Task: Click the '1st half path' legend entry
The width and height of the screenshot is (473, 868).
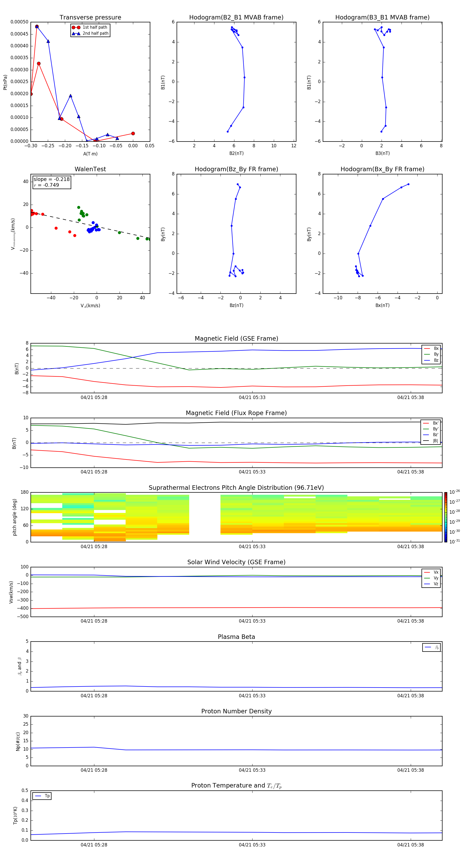Action: [90, 27]
